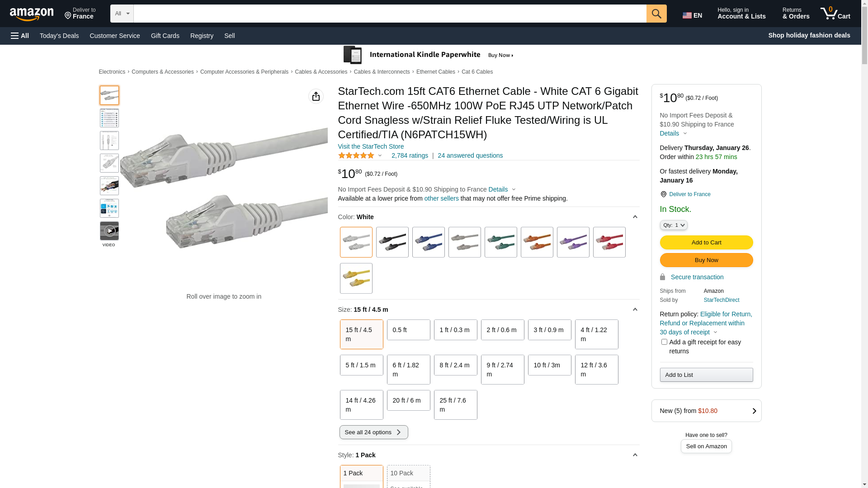
Task: Open Today's Deals in navigation bar
Action: tap(59, 36)
